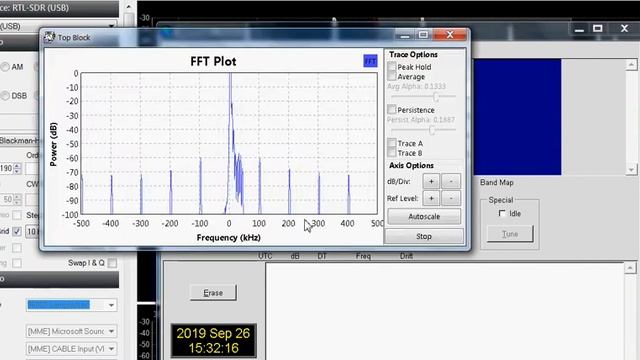Maximize the Top Block window
The width and height of the screenshot is (640, 360).
pyautogui.click(x=423, y=35)
